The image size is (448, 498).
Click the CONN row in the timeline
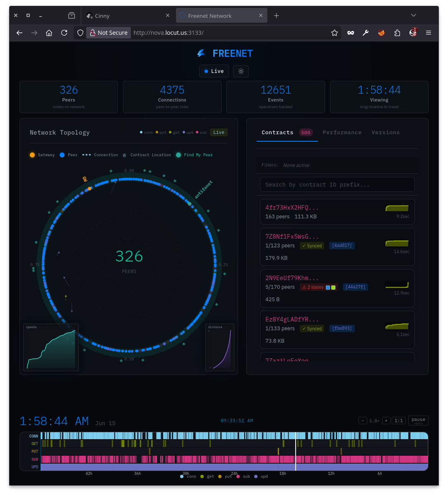234,436
